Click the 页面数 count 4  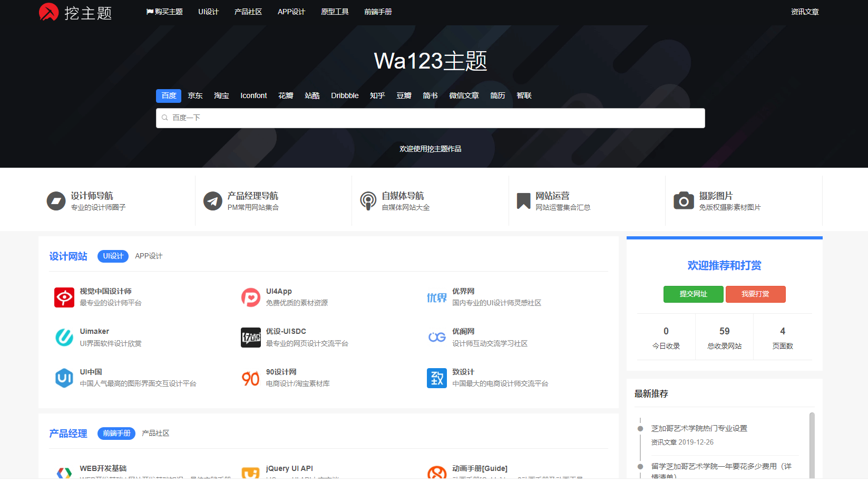(x=783, y=331)
